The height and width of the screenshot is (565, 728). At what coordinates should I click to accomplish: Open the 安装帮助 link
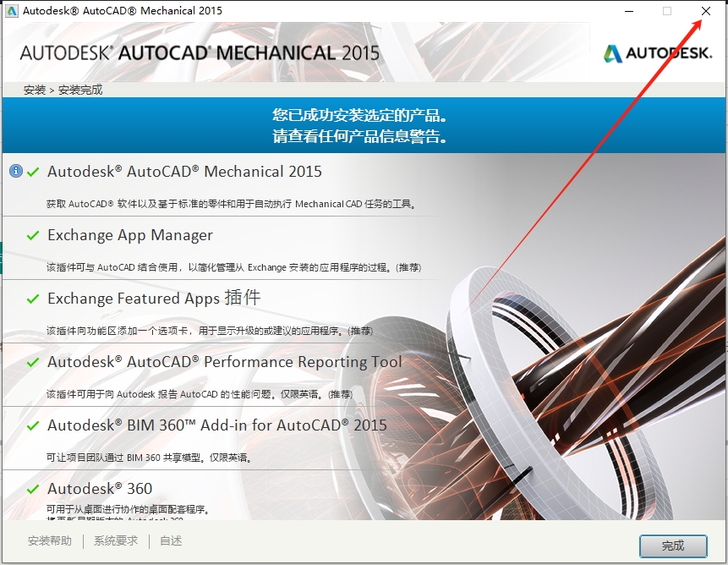coord(50,541)
